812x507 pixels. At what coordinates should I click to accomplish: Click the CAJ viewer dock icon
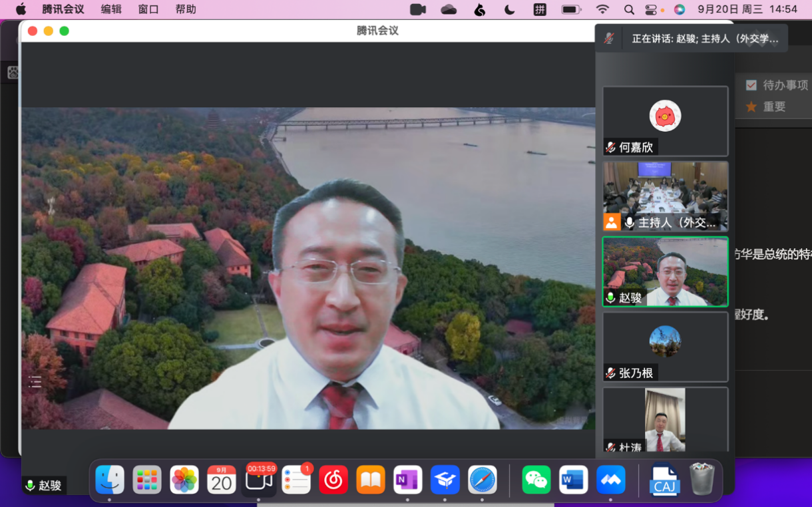(664, 479)
